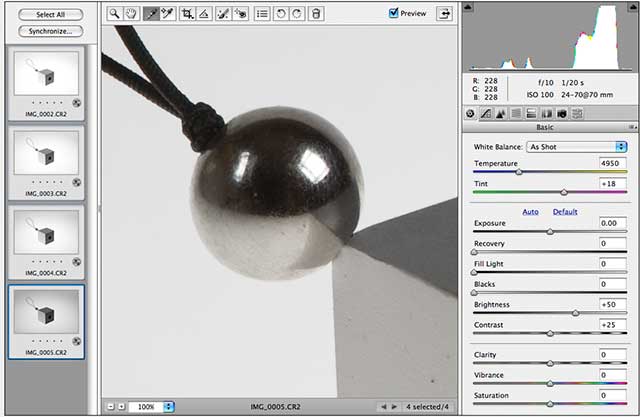Rotate image 90° counterclockwise

281,14
